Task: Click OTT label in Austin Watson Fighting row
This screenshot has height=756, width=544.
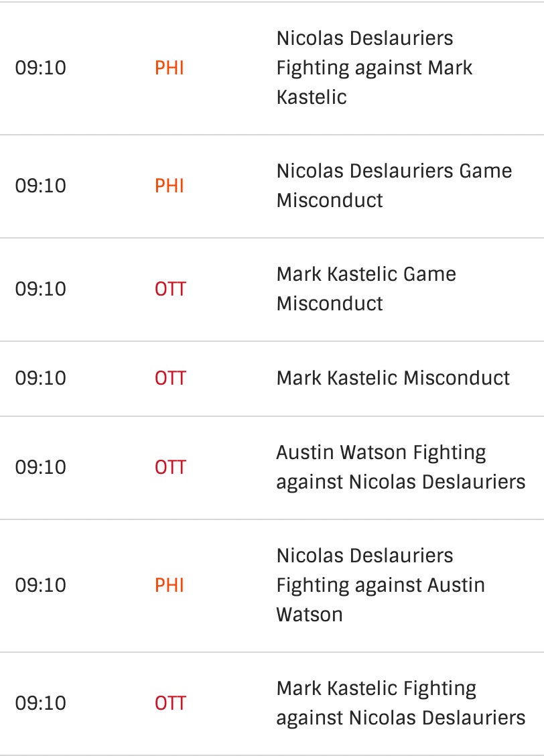Action: pyautogui.click(x=170, y=467)
